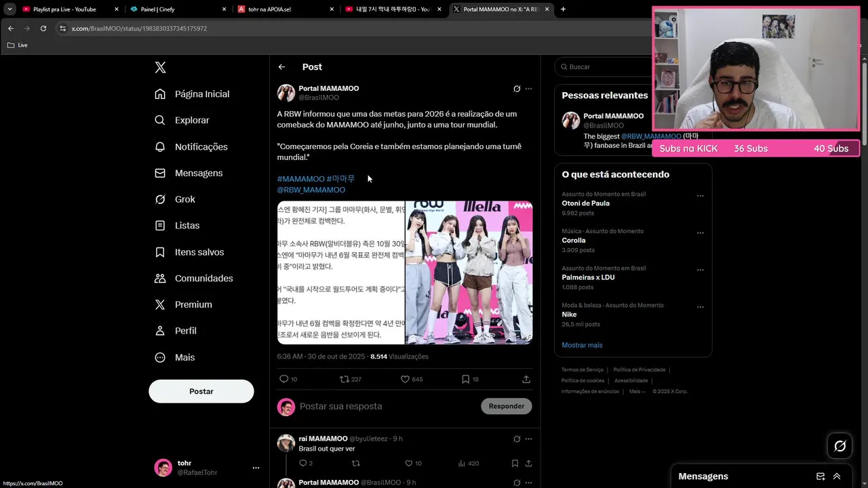Open Termos de Serviço link

tap(582, 370)
